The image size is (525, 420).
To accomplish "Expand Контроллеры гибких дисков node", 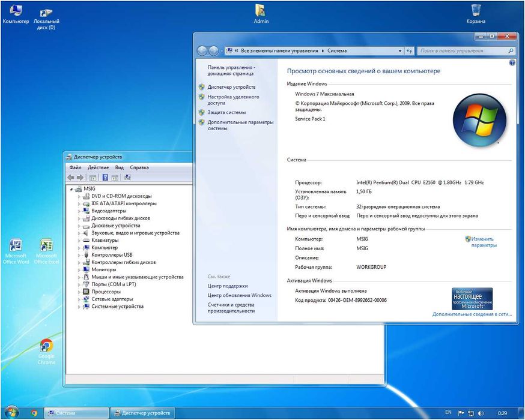I will coord(79,263).
